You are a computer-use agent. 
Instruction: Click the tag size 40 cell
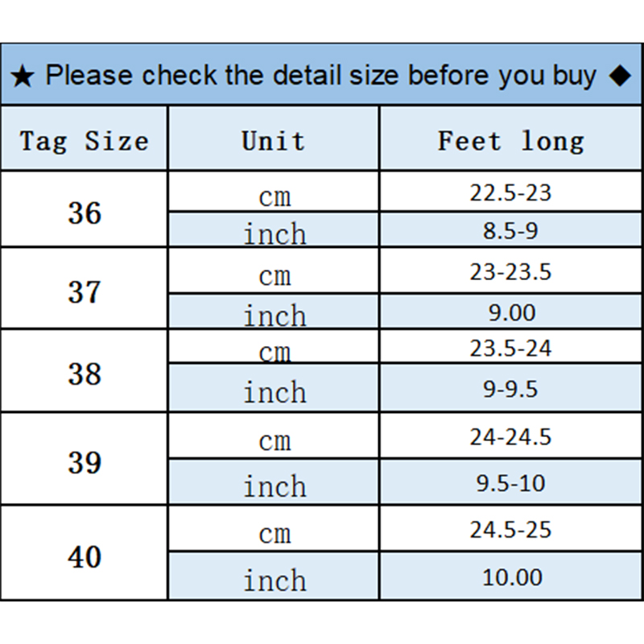(85, 556)
